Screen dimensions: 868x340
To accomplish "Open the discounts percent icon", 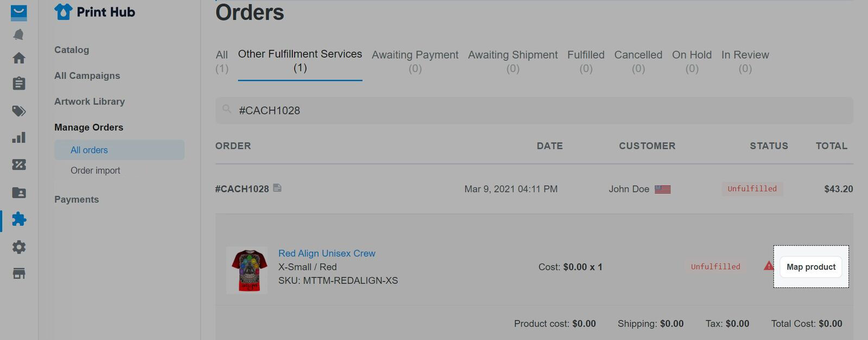I will [x=19, y=165].
